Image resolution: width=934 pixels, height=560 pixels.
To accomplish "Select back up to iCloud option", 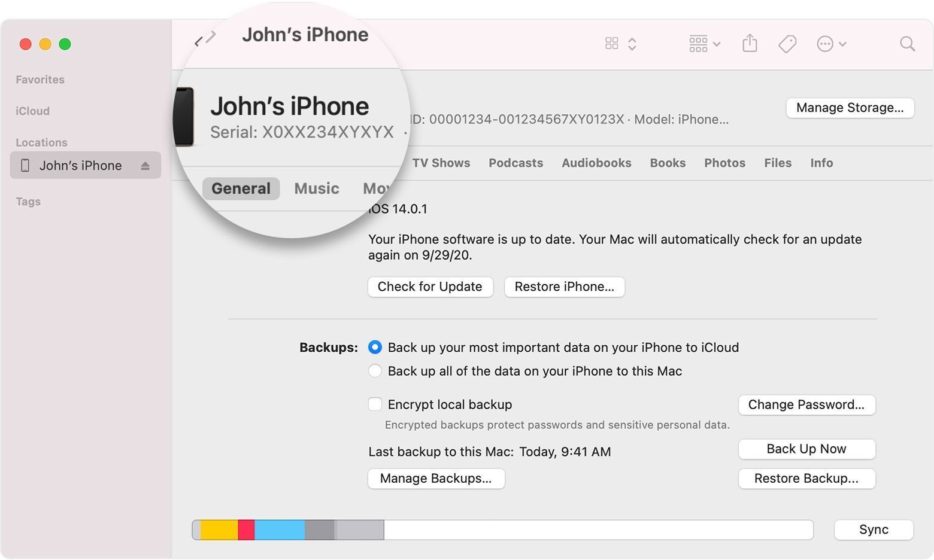I will pos(375,347).
